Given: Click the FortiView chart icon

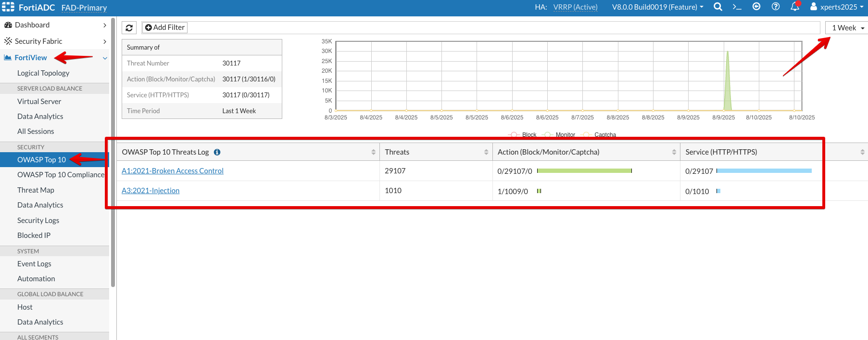Looking at the screenshot, I should (x=8, y=57).
